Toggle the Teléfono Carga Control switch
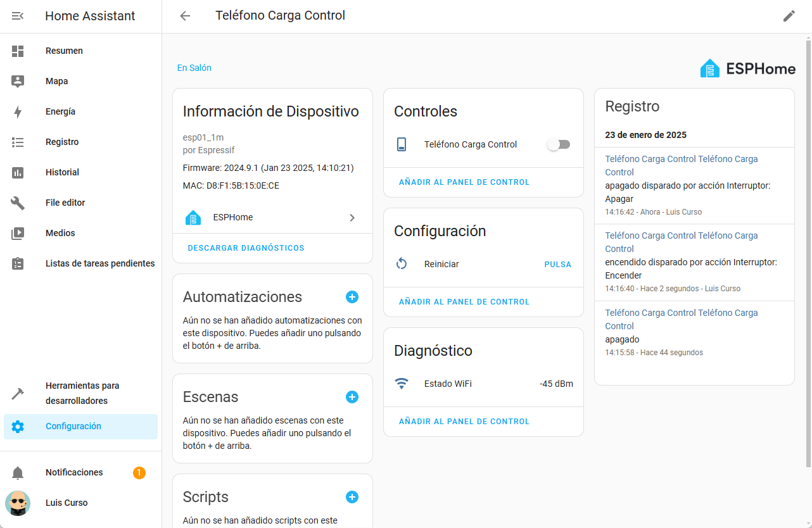812x528 pixels. tap(559, 145)
